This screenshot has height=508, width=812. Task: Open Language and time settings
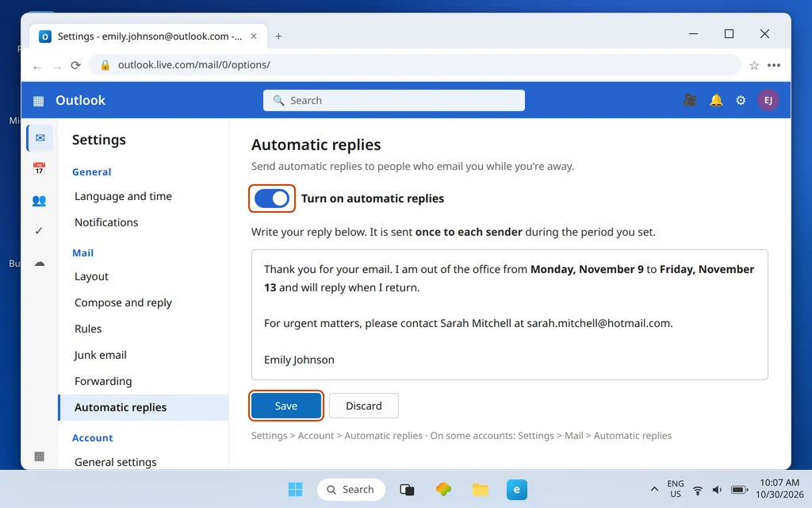pos(123,197)
